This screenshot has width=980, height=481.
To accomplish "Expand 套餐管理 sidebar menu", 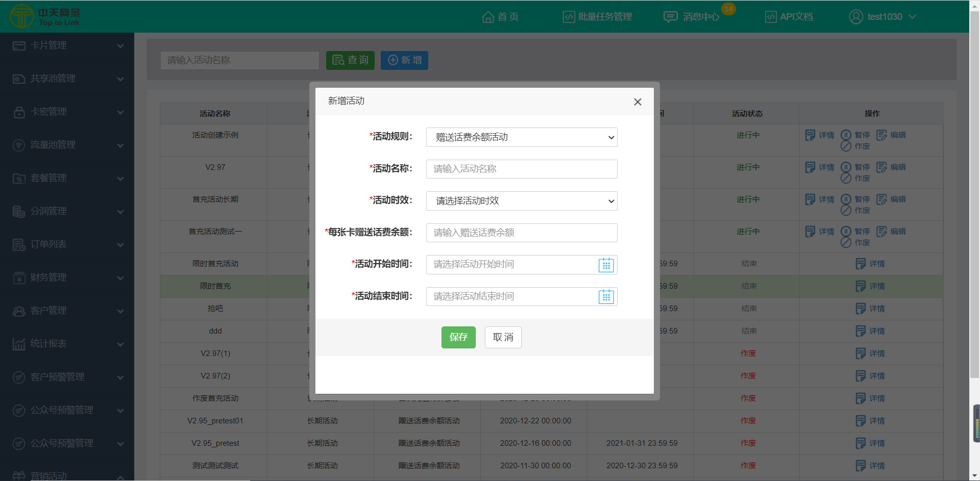I will click(67, 178).
